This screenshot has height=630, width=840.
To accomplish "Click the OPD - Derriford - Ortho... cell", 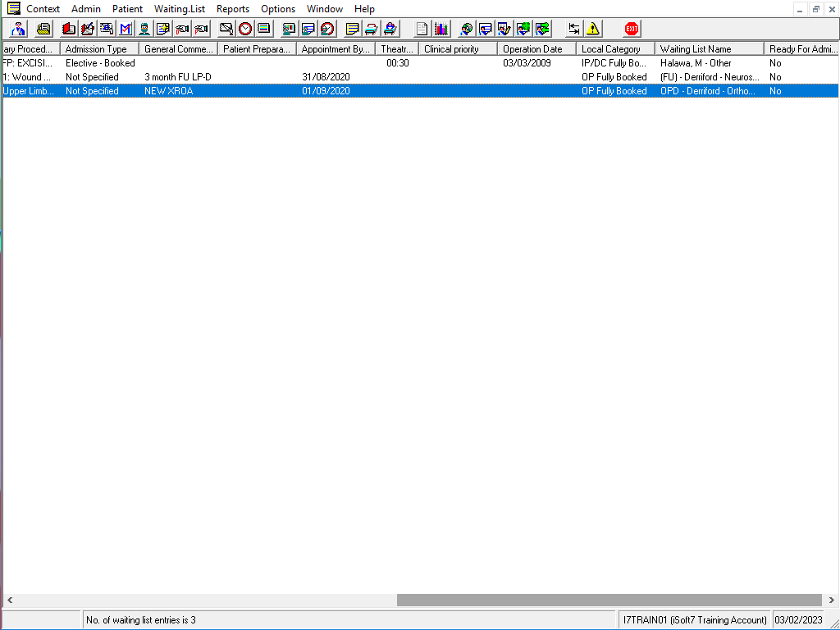I will [x=708, y=91].
